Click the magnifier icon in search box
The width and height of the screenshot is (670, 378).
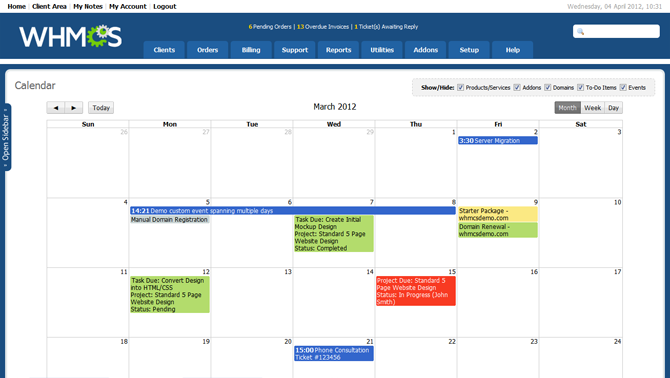(x=580, y=31)
